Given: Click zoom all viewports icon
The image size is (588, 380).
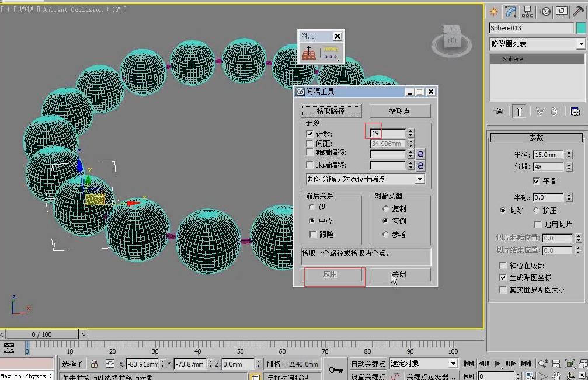Looking at the screenshot, I should [x=556, y=364].
